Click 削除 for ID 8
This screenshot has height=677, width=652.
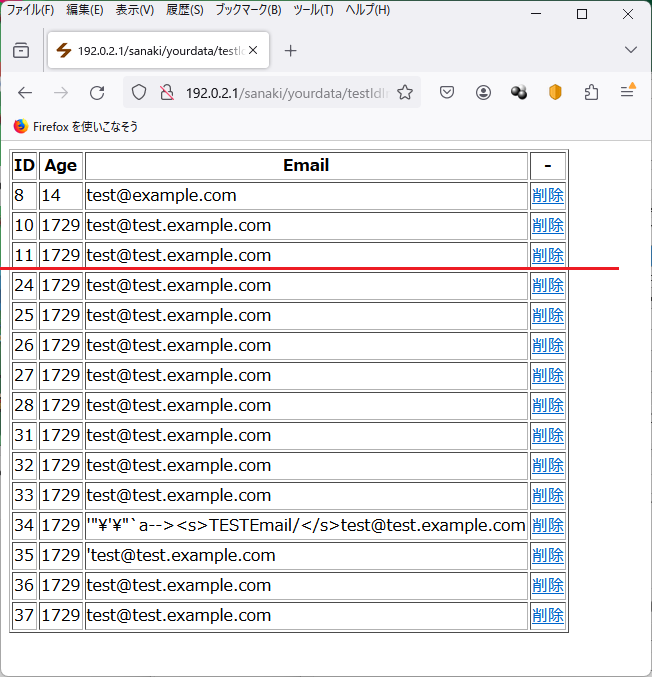click(548, 196)
